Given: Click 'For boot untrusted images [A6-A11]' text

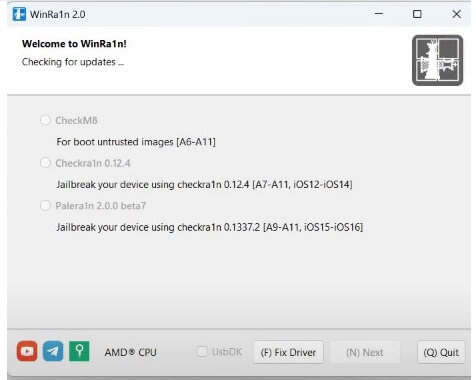Looking at the screenshot, I should pos(136,142).
